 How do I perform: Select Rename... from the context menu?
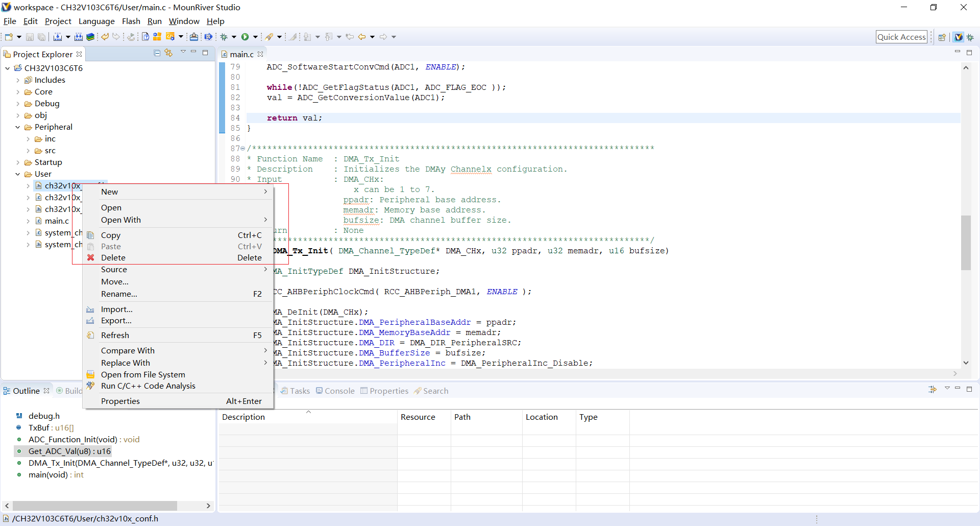(119, 294)
